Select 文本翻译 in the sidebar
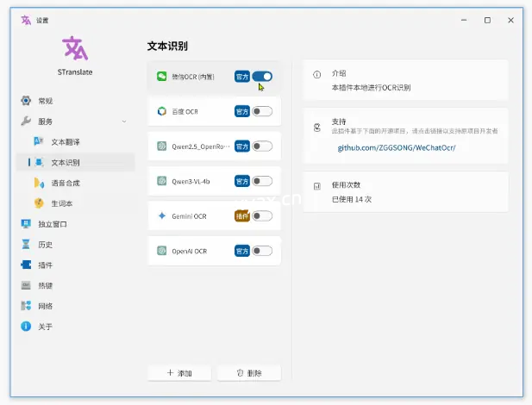Image resolution: width=532 pixels, height=405 pixels. coord(65,141)
